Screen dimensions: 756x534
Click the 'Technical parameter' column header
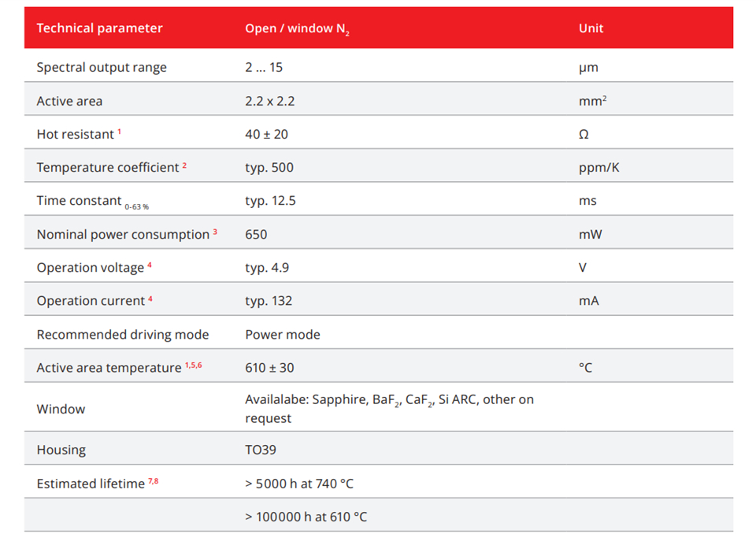click(x=99, y=28)
